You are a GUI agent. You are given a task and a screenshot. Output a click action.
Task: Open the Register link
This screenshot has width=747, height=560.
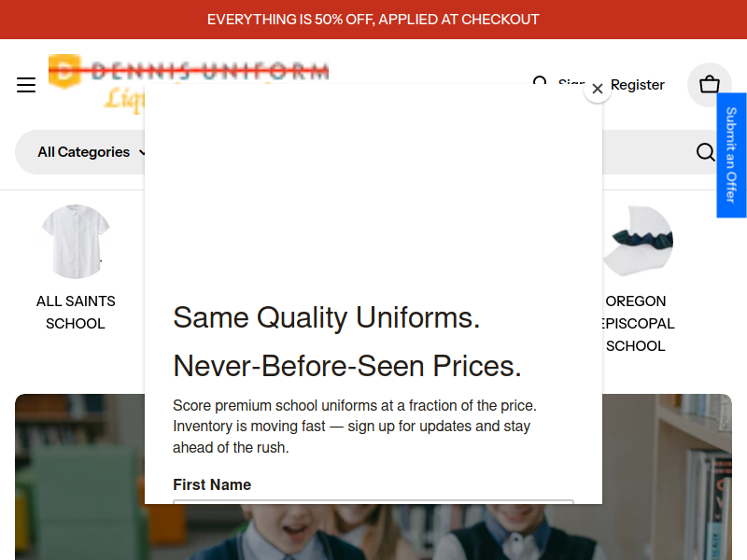[x=638, y=85]
